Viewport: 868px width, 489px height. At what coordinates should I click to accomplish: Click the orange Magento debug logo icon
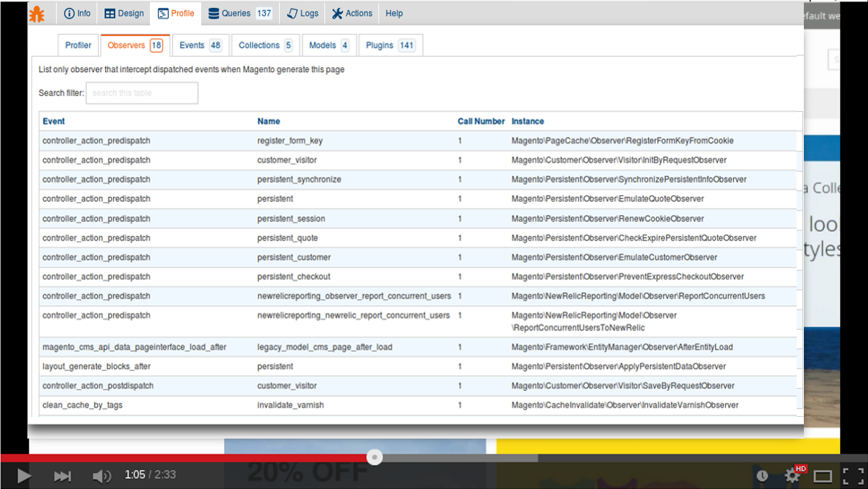pos(37,14)
